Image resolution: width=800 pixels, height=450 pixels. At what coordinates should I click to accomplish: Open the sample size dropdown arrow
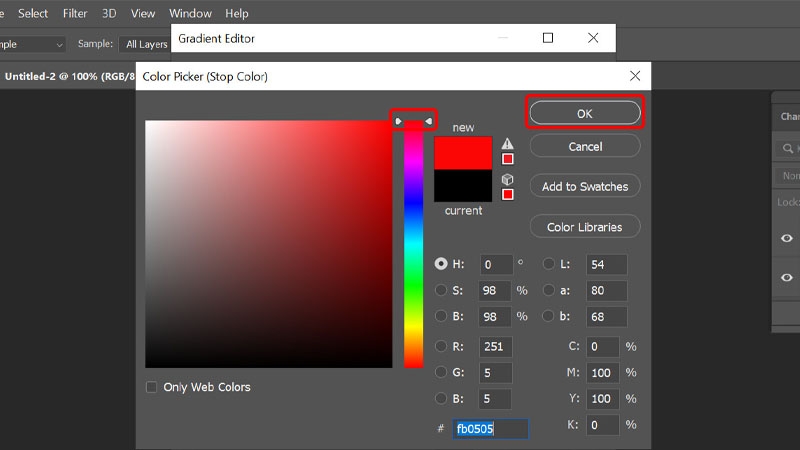click(x=59, y=45)
